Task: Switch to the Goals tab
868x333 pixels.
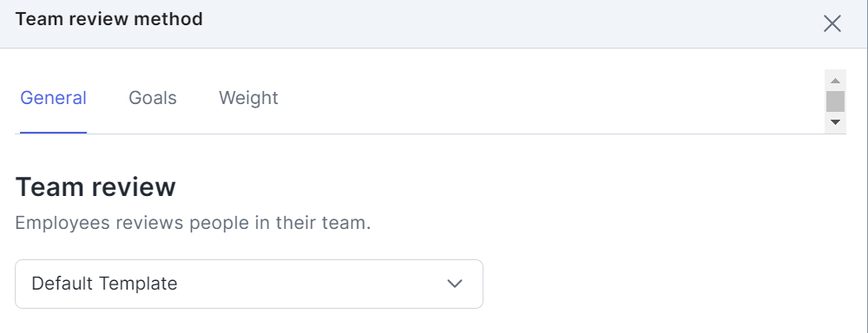Action: tap(152, 98)
